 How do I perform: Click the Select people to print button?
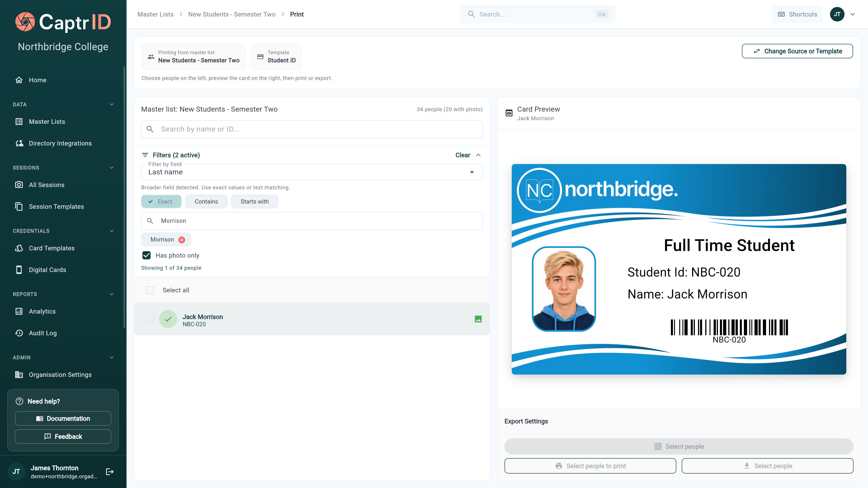(590, 466)
